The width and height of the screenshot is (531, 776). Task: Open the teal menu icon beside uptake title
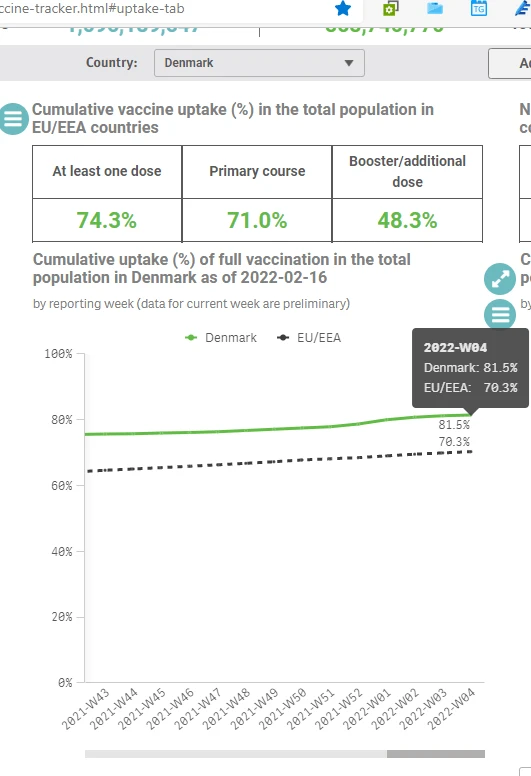pos(13,119)
